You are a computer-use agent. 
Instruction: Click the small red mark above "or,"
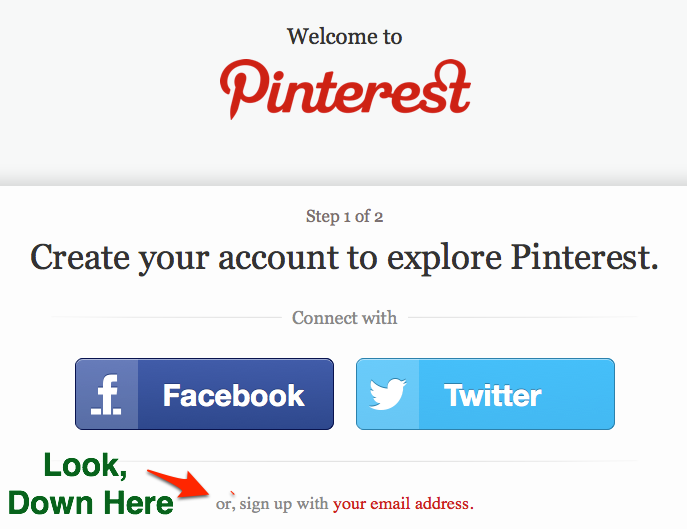tap(233, 491)
